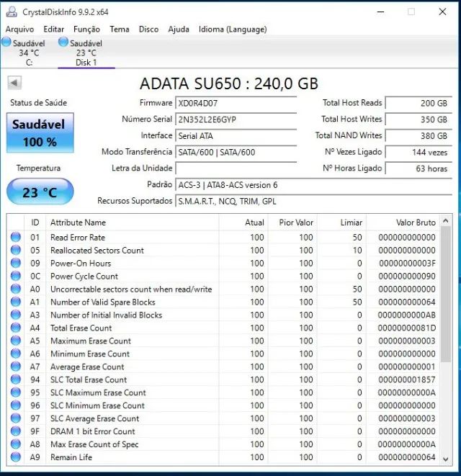Open the Idioma (Language) menu

click(x=233, y=29)
